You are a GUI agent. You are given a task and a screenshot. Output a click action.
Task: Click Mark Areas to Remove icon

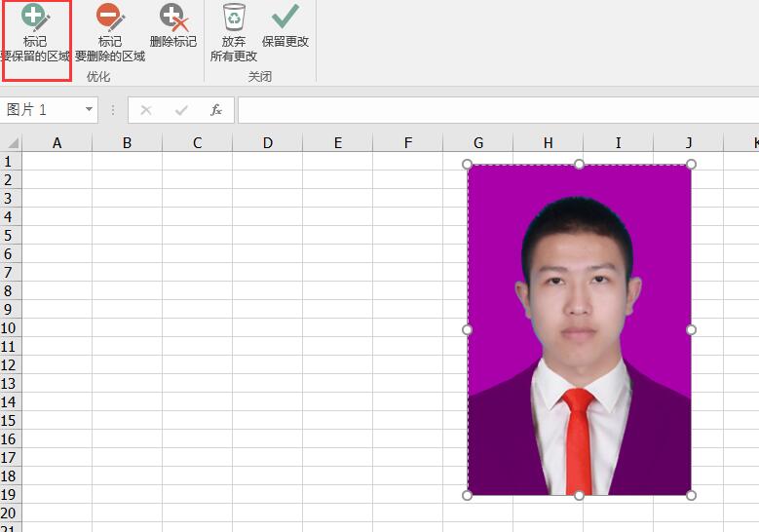click(x=109, y=19)
